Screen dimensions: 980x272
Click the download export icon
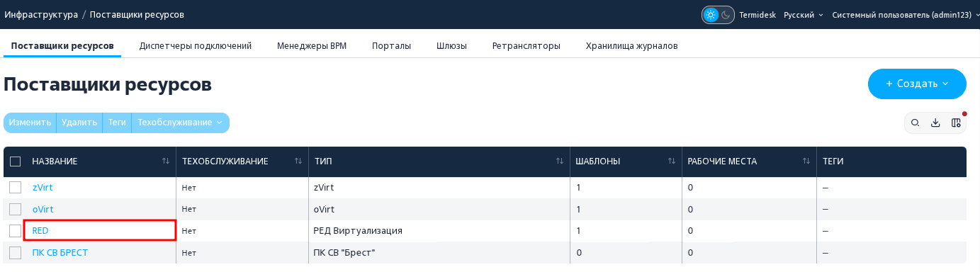pos(935,123)
